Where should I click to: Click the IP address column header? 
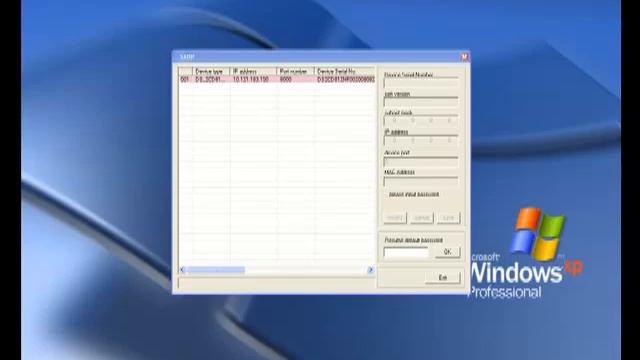pos(253,71)
